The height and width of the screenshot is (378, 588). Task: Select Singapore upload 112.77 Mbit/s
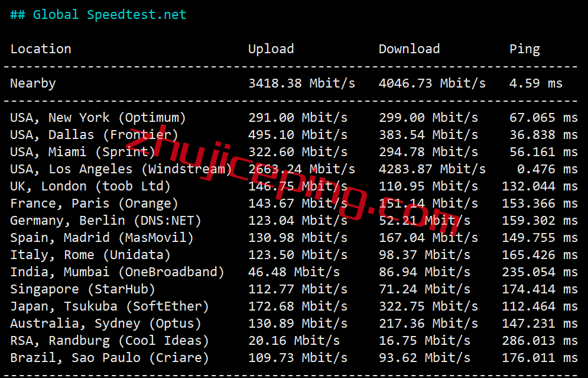click(x=298, y=289)
